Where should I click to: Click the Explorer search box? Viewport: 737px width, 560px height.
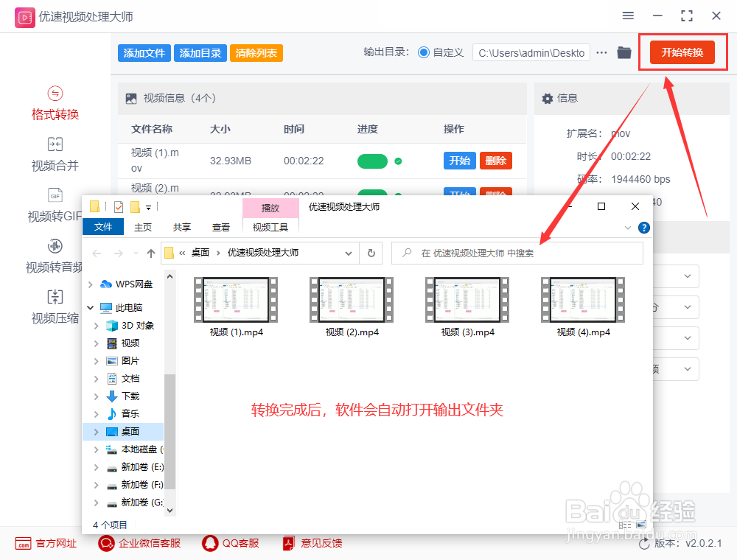tap(517, 253)
